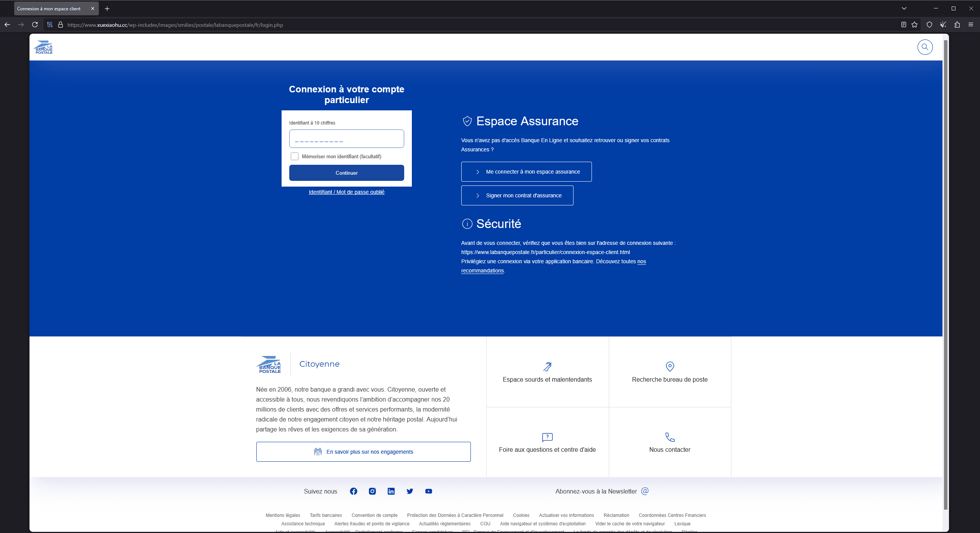Click Me connecter à mon espace assurance
The image size is (980, 533).
(x=526, y=171)
